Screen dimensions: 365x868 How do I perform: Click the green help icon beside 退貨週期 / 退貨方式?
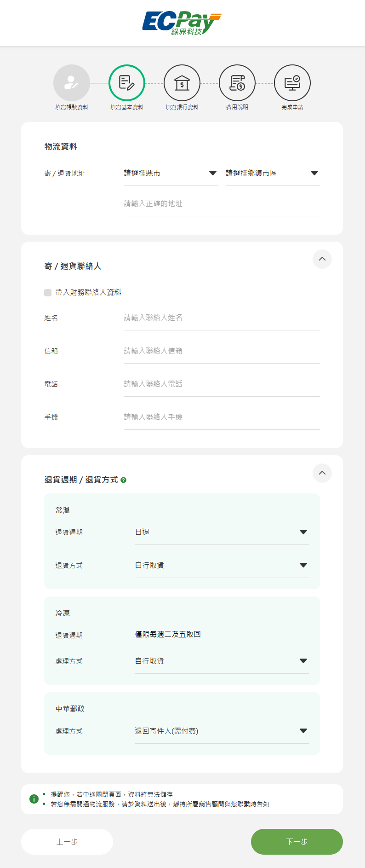pyautogui.click(x=123, y=480)
